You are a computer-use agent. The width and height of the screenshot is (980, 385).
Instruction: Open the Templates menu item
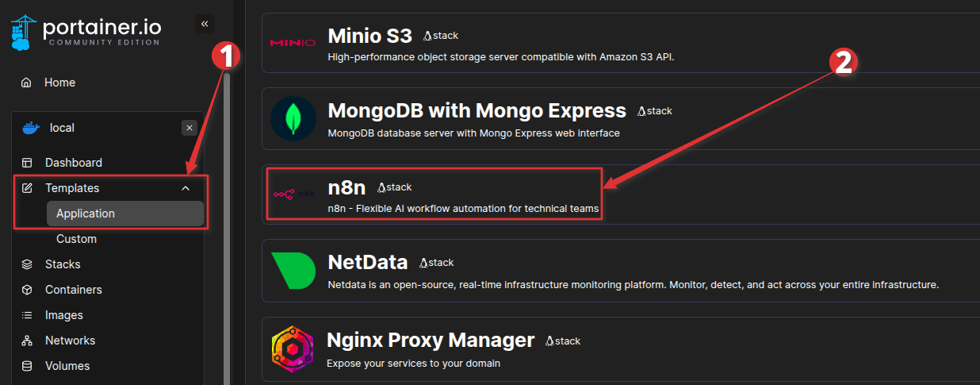(x=72, y=188)
